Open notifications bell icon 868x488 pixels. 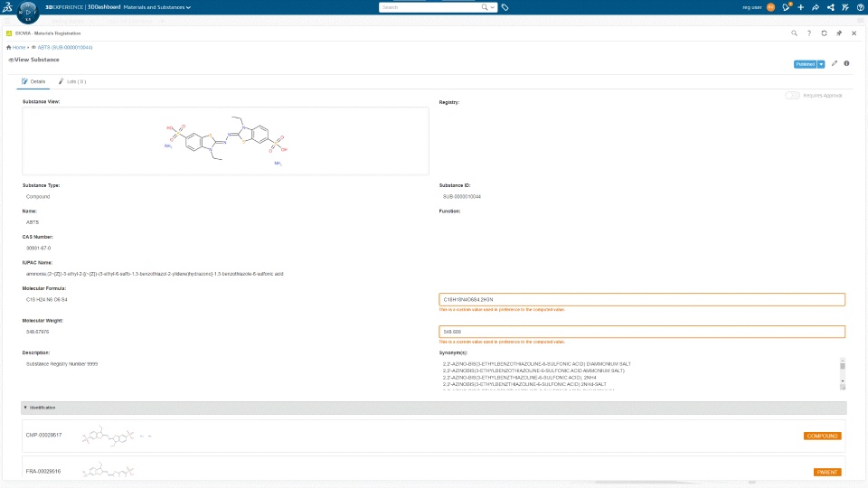tap(786, 7)
